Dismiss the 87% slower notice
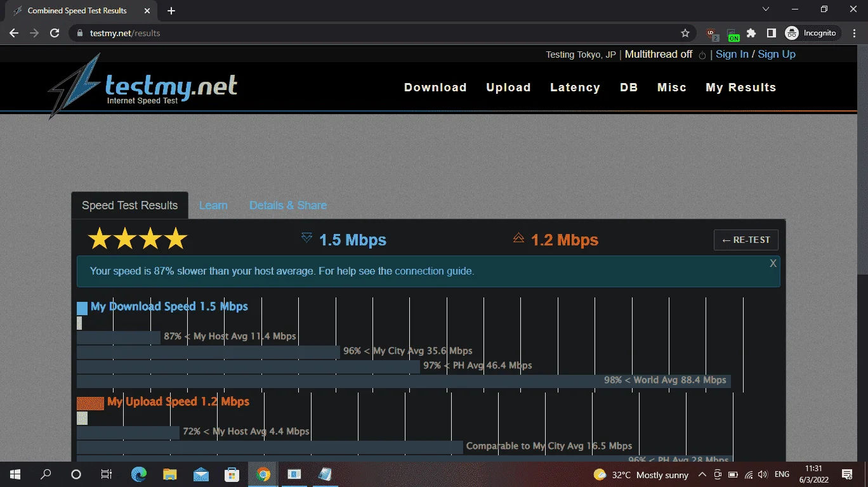 (x=773, y=263)
